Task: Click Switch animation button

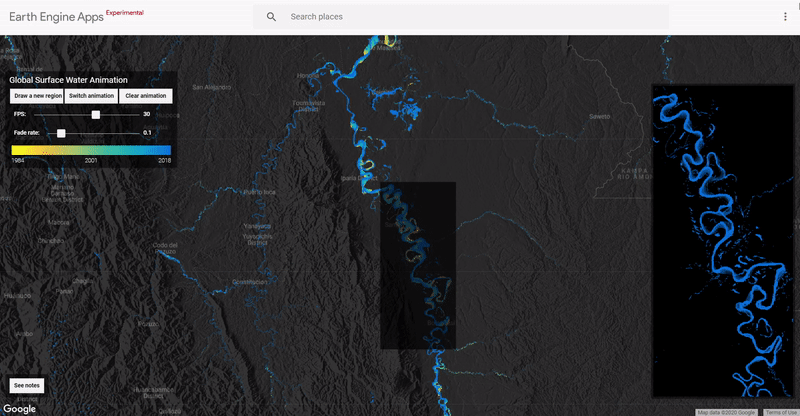Action: (91, 96)
